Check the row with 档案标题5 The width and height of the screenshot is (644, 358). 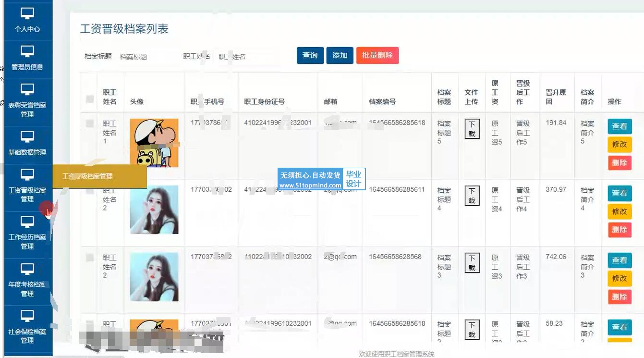pos(90,123)
